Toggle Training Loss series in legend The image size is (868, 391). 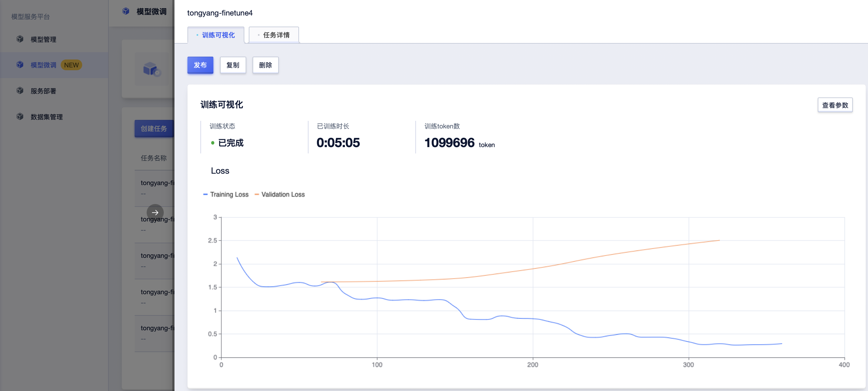pos(226,195)
